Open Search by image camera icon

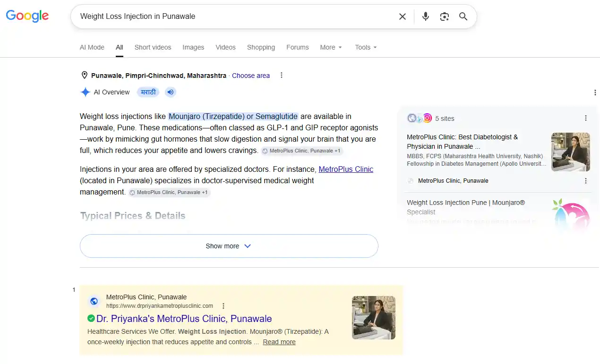(x=444, y=17)
